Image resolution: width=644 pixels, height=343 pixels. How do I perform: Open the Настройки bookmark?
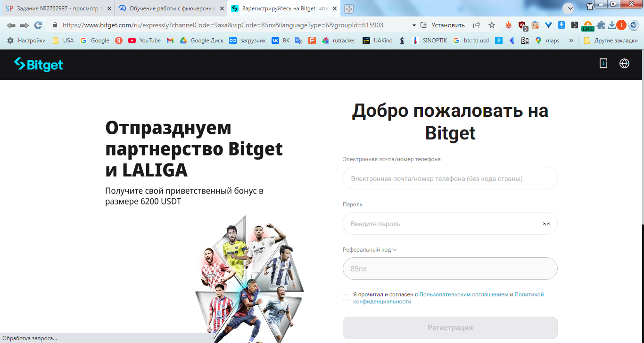[x=26, y=41]
